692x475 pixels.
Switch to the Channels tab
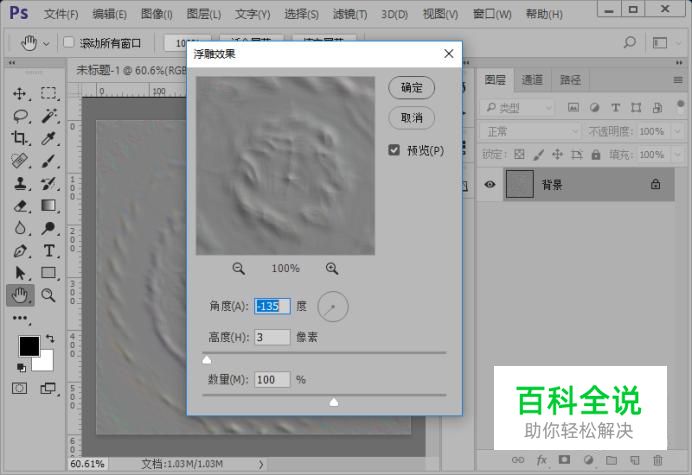(x=532, y=80)
